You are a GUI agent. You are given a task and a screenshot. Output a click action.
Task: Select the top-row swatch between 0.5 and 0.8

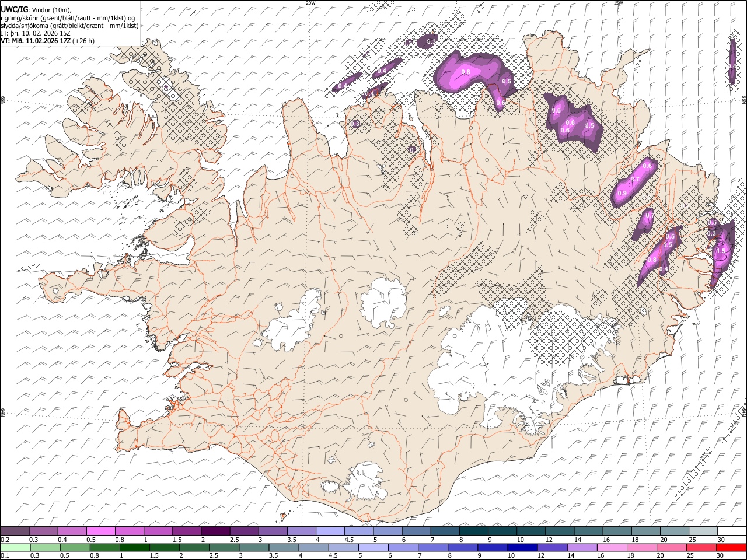tap(100, 531)
